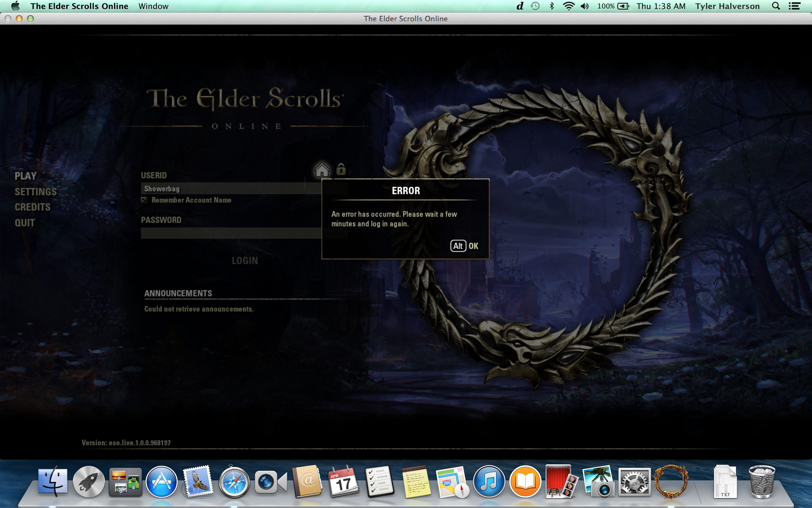Open The Elder Scrolls Online application menu

point(79,6)
